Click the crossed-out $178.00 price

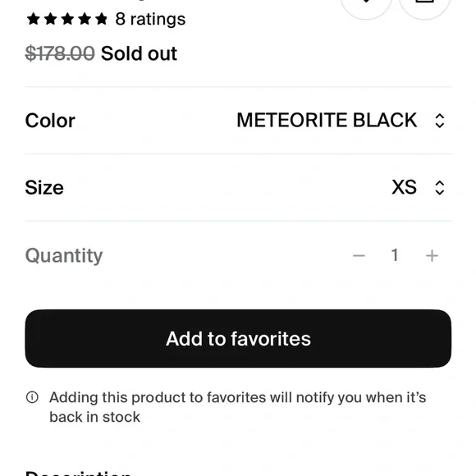(x=60, y=53)
